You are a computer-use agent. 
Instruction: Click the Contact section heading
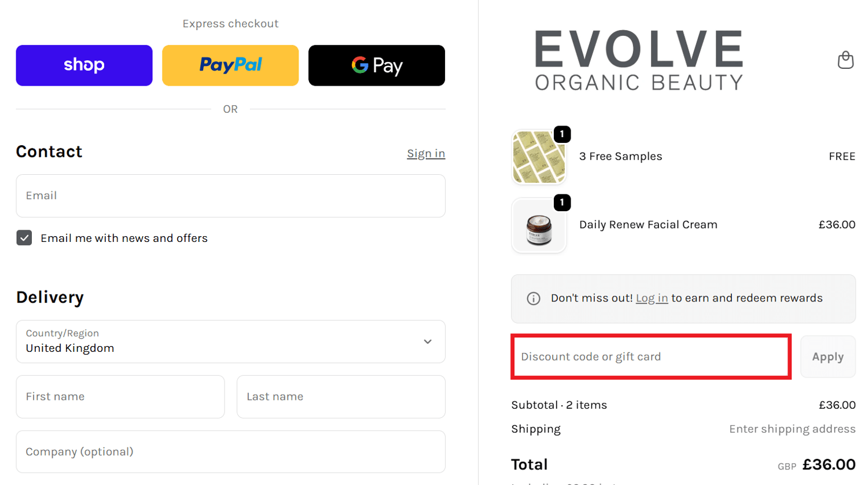click(49, 152)
